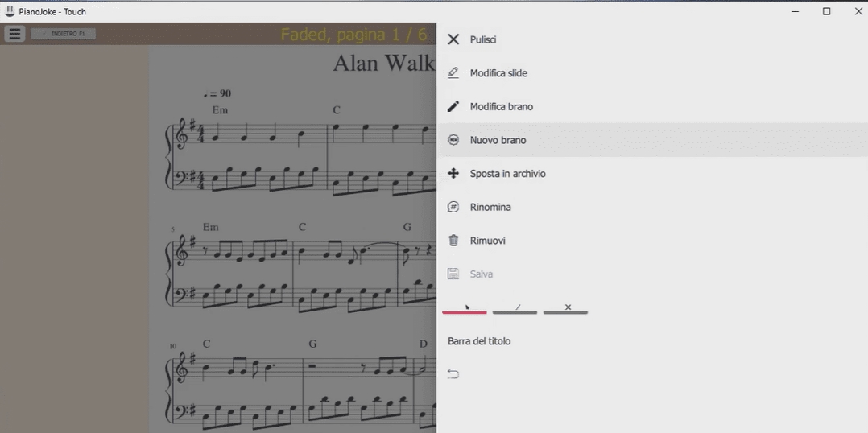Image resolution: width=868 pixels, height=433 pixels.
Task: Click the Nuovo brano round icon
Action: [x=453, y=140]
